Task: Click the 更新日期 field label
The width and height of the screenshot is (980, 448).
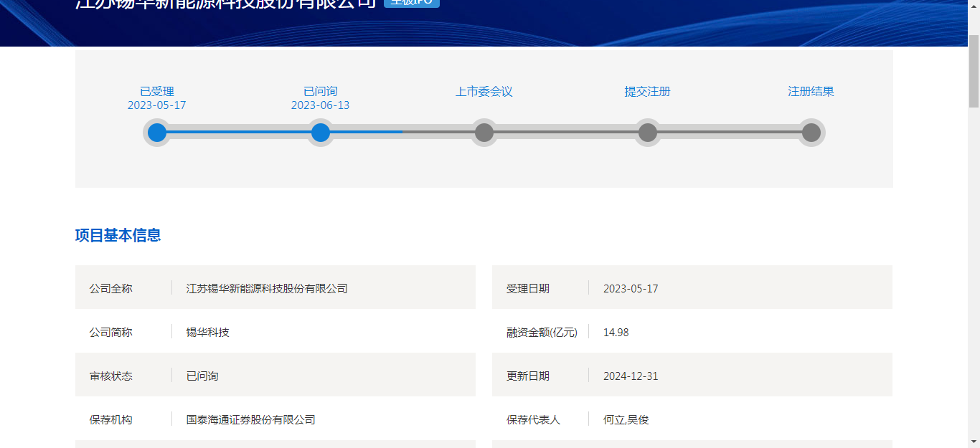Action: coord(528,376)
